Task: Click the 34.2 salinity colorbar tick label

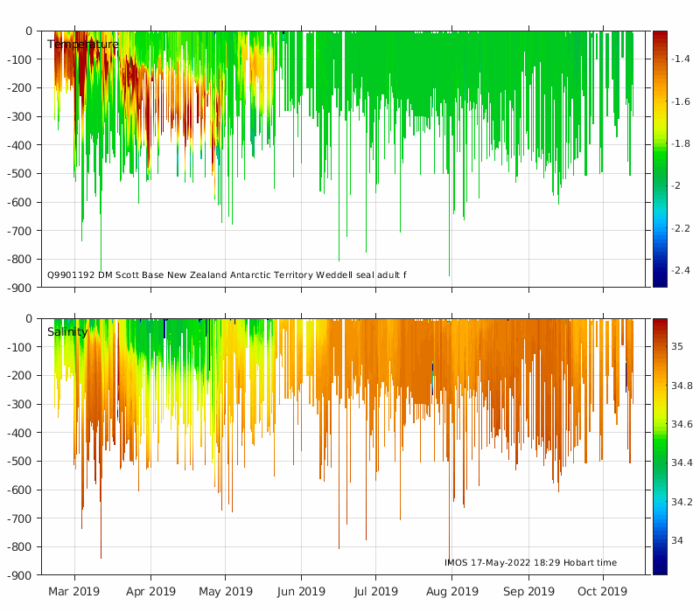Action: coord(682,502)
